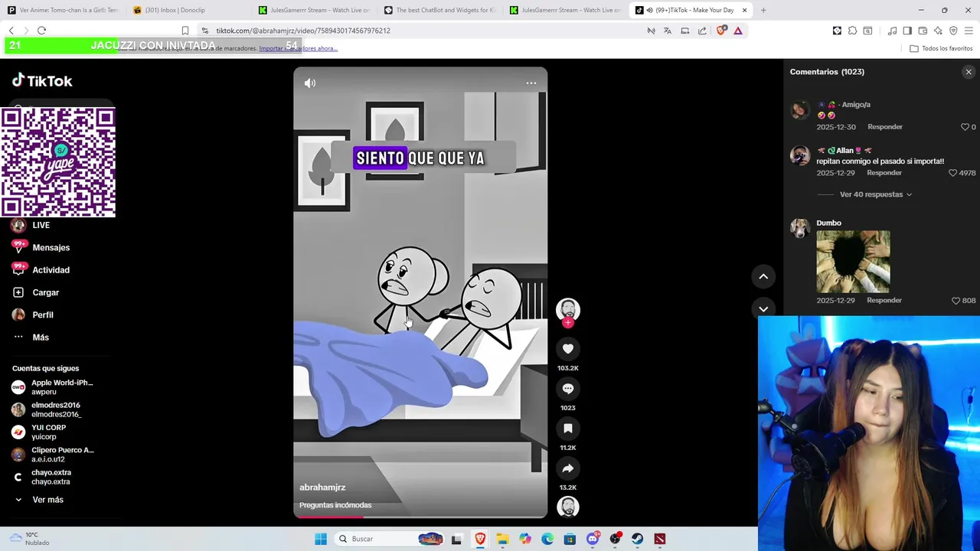Switch to the Ver Anime Tomo-chan tab

click(x=64, y=10)
